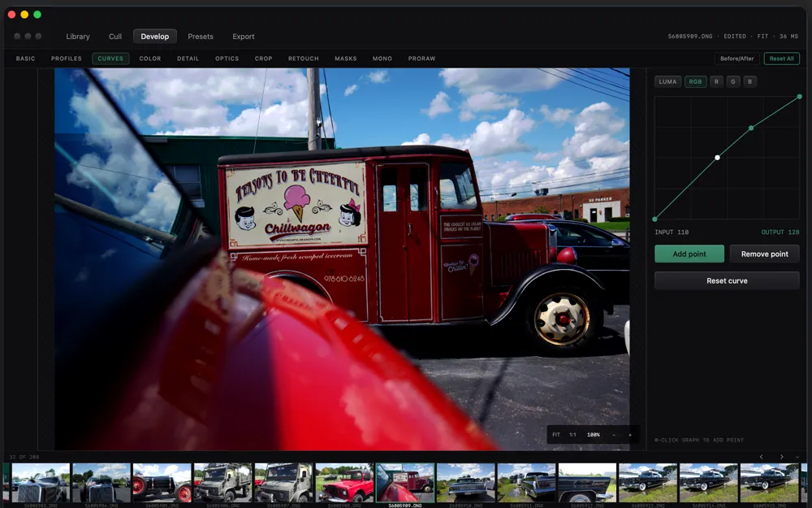The width and height of the screenshot is (812, 508).
Task: Select thumbnail S6005907.DNG in filmstrip
Action: pyautogui.click(x=283, y=483)
